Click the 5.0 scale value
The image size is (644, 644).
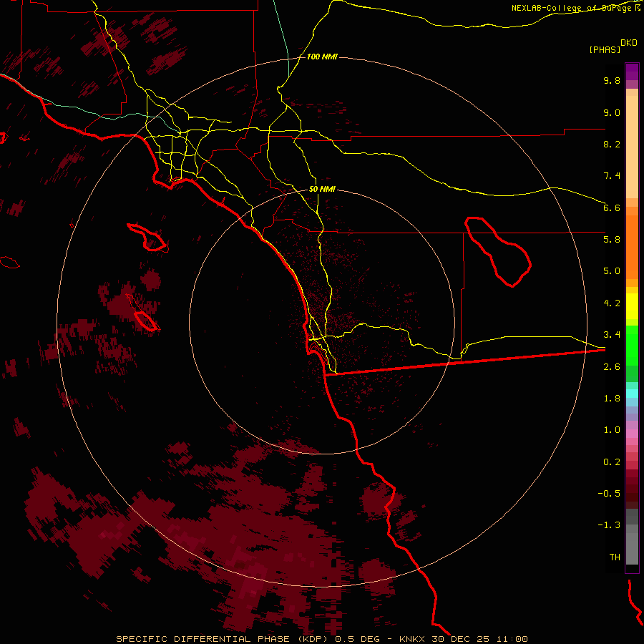click(612, 271)
